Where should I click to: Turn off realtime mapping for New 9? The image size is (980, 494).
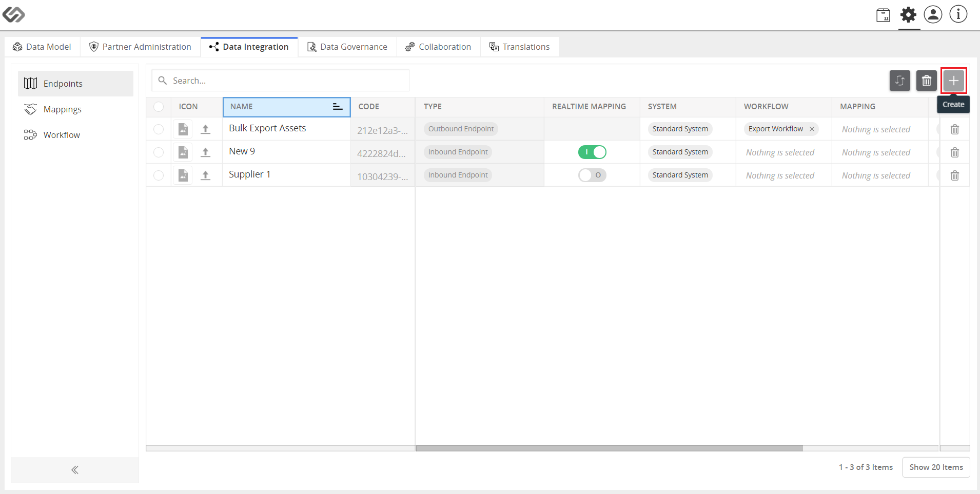592,152
